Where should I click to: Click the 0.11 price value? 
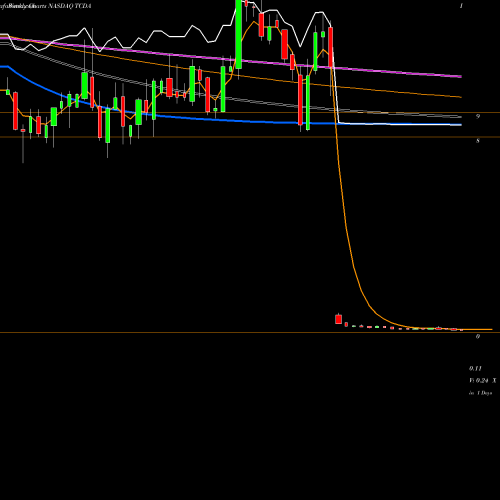point(475,368)
